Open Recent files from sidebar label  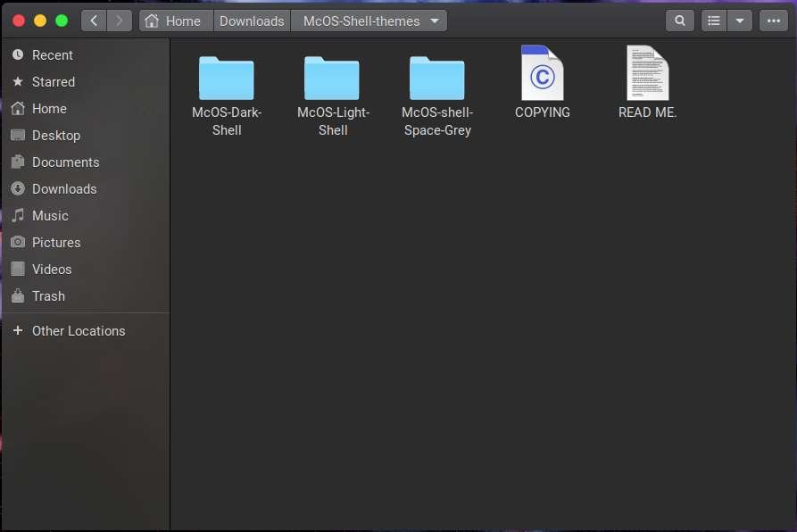[x=53, y=54]
